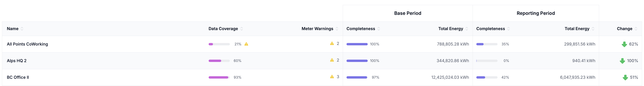The width and height of the screenshot is (644, 86).
Task: Click green down arrow next to 51% change
Action: pos(625,78)
